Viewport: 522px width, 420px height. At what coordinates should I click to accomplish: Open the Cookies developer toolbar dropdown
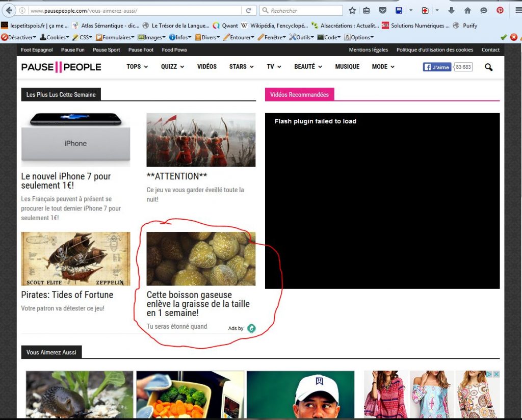tap(56, 37)
